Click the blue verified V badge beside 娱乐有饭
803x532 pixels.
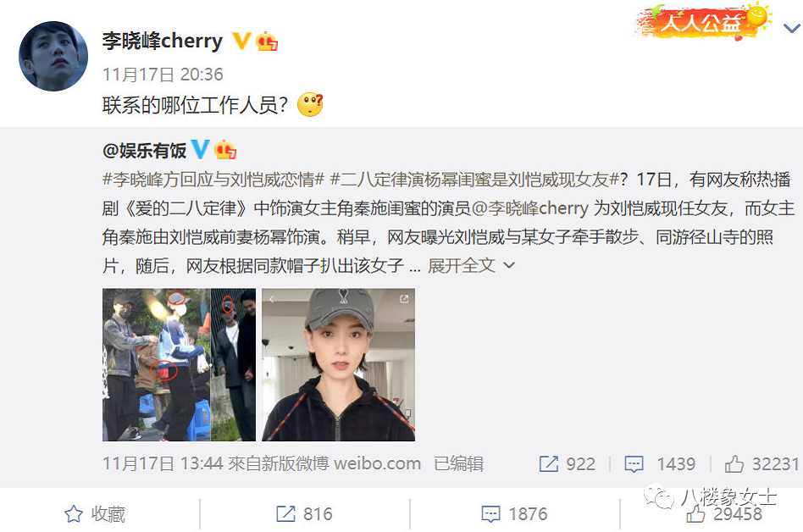click(x=200, y=149)
